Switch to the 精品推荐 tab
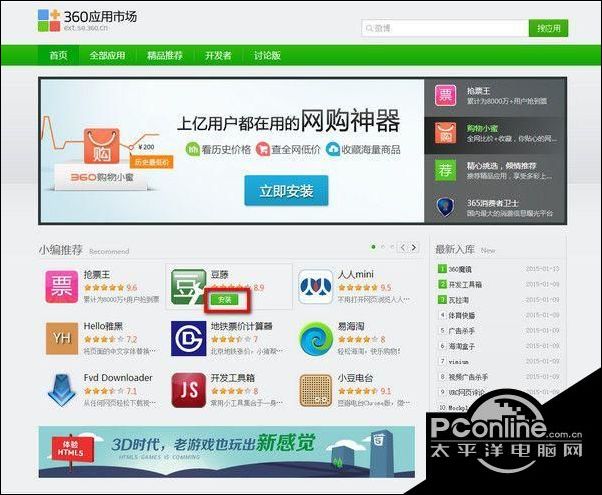Screen dimensions: 602x495 click(x=165, y=55)
